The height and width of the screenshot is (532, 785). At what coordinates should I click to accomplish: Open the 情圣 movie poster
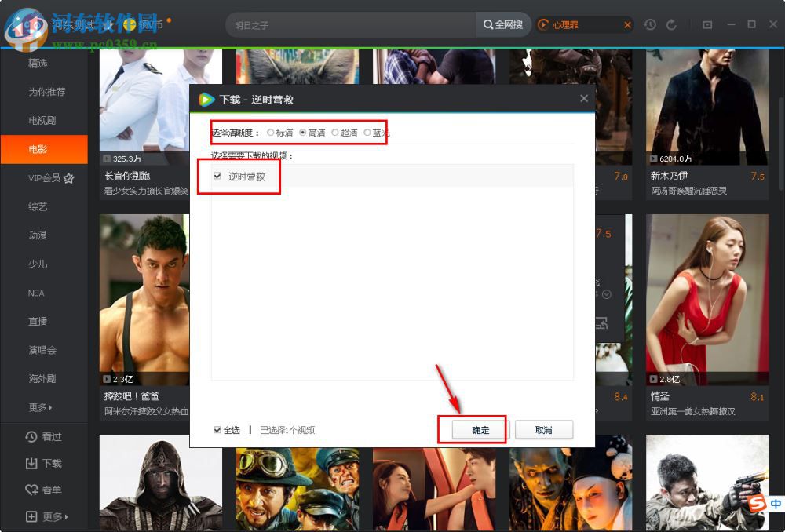coord(707,300)
